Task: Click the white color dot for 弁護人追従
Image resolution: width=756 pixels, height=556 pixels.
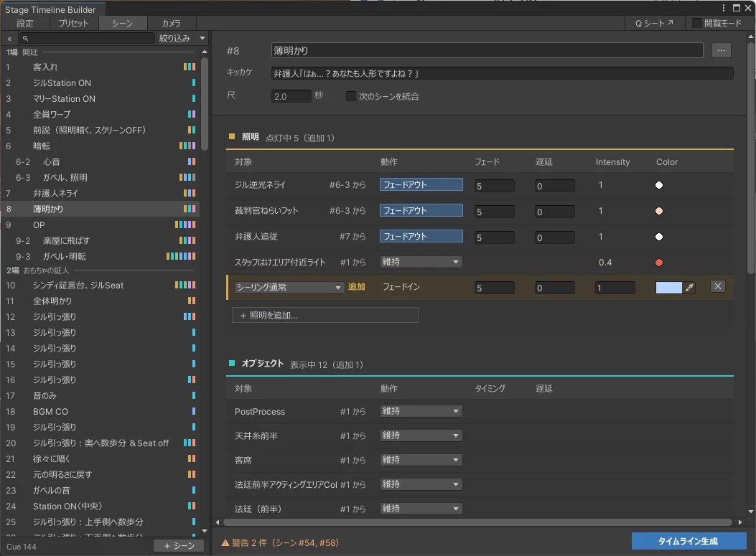Action: [658, 237]
